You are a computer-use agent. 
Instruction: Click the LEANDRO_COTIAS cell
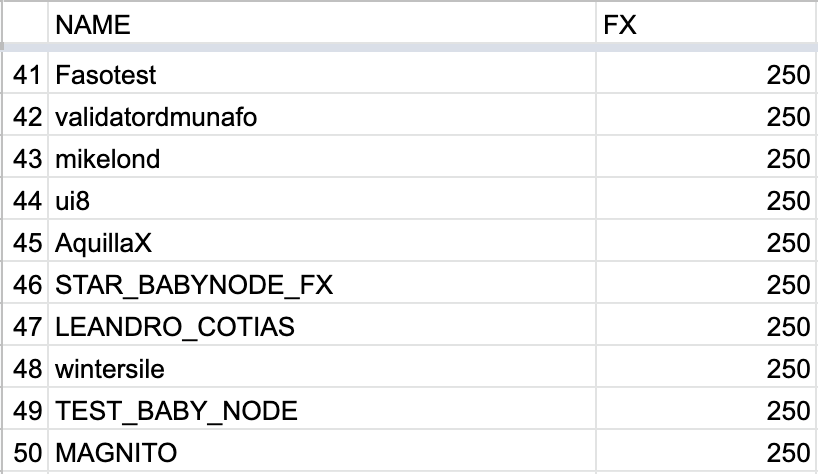[x=321, y=324]
